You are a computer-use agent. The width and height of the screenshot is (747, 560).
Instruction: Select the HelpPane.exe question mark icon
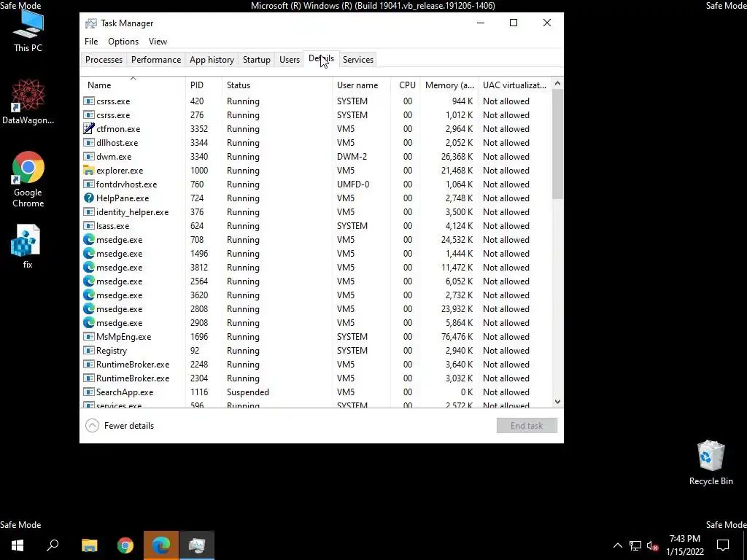click(88, 198)
